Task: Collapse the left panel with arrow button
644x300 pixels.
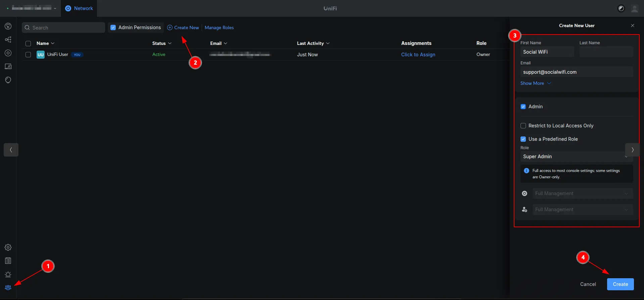Action: pyautogui.click(x=11, y=150)
